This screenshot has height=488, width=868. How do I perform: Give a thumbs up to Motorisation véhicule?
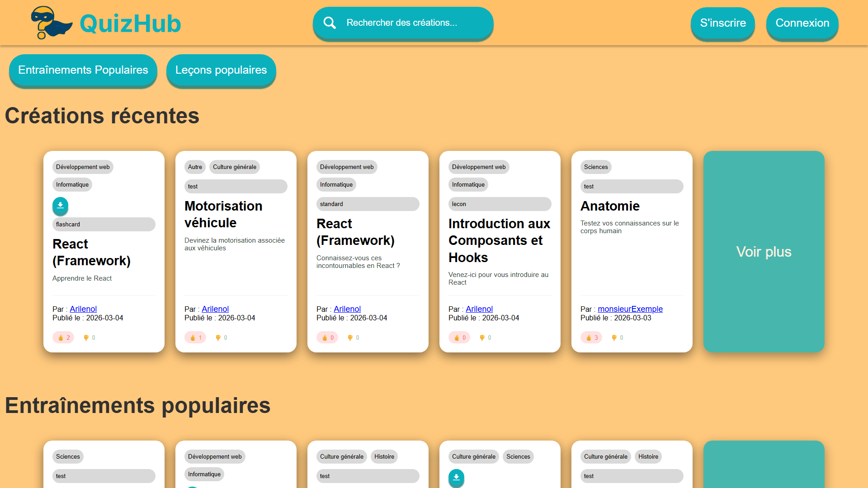tap(195, 338)
